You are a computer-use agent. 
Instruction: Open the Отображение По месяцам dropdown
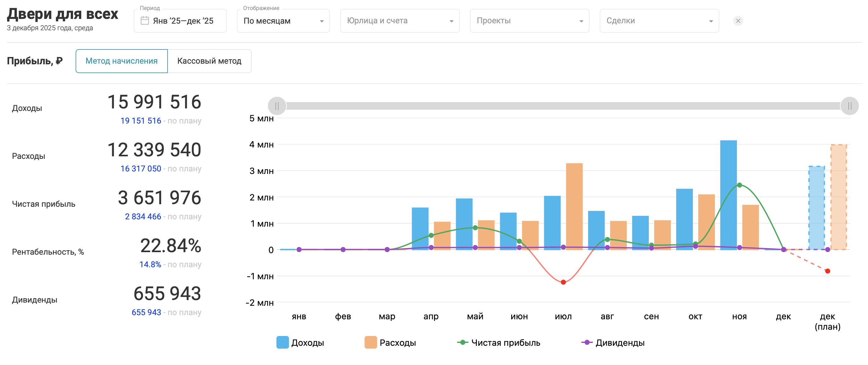point(283,21)
